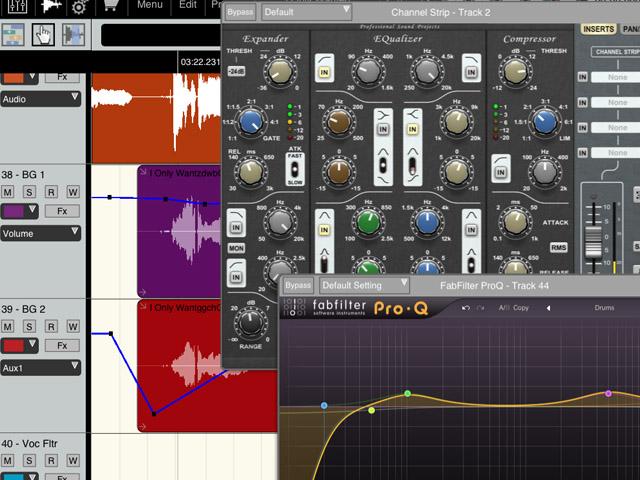Switch to the INSERTS tab

click(598, 29)
